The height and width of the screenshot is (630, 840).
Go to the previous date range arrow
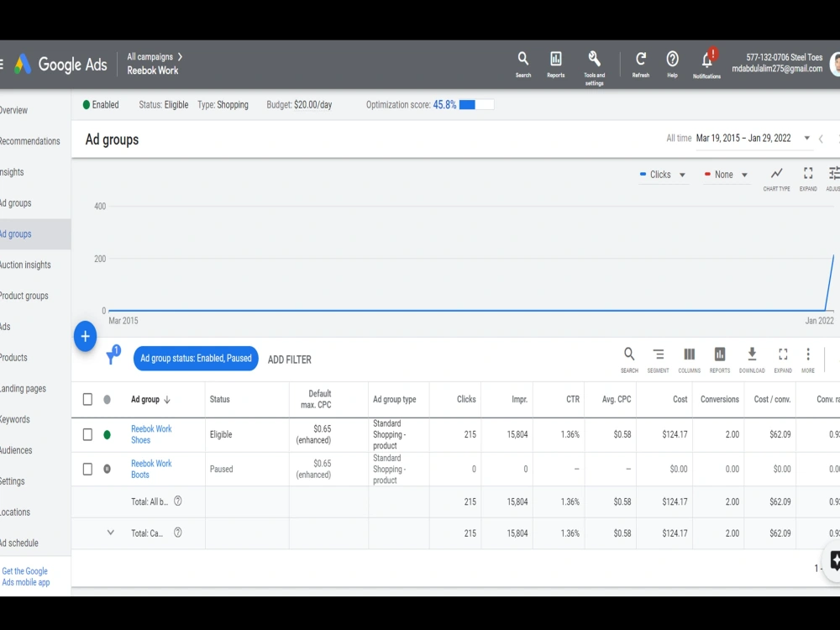[x=821, y=139]
